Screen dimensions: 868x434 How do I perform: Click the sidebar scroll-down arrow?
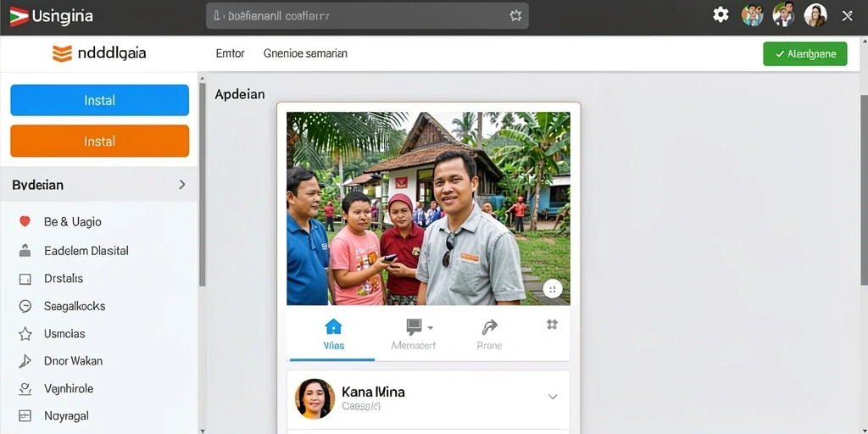pyautogui.click(x=202, y=430)
